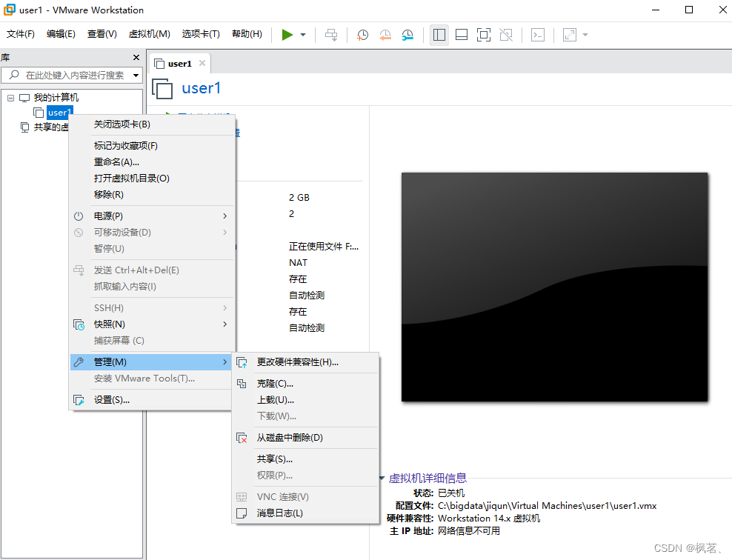Click the black VM screen thumbnail
Screen dimensions: 732x560
click(555, 287)
